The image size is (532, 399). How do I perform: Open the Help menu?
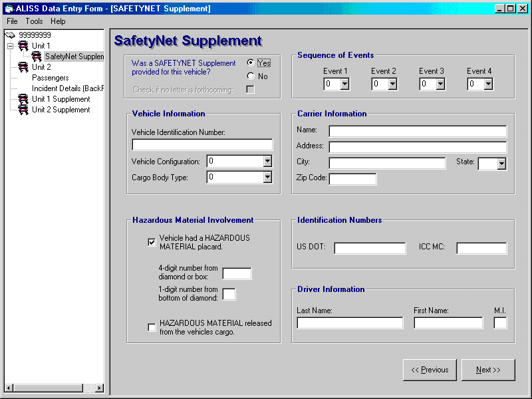pyautogui.click(x=58, y=21)
